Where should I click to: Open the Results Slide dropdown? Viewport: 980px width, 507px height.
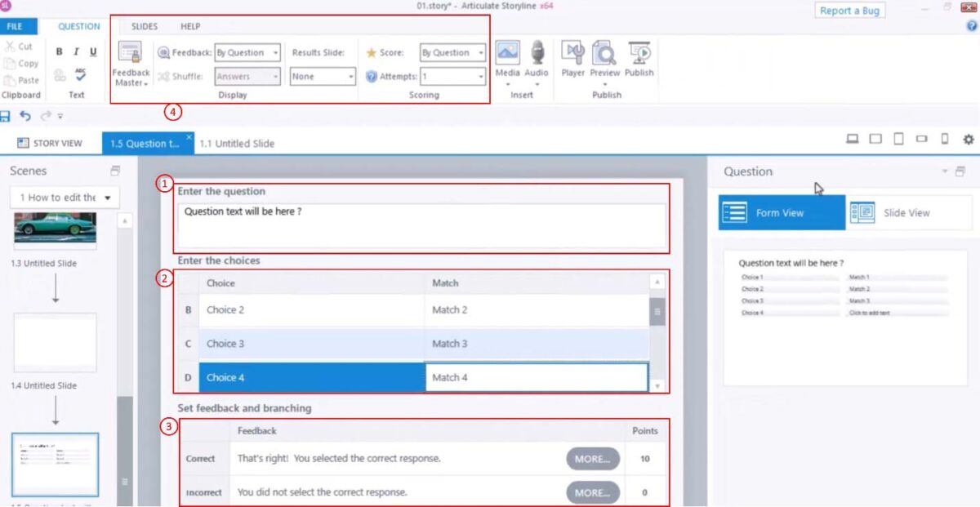[x=323, y=77]
